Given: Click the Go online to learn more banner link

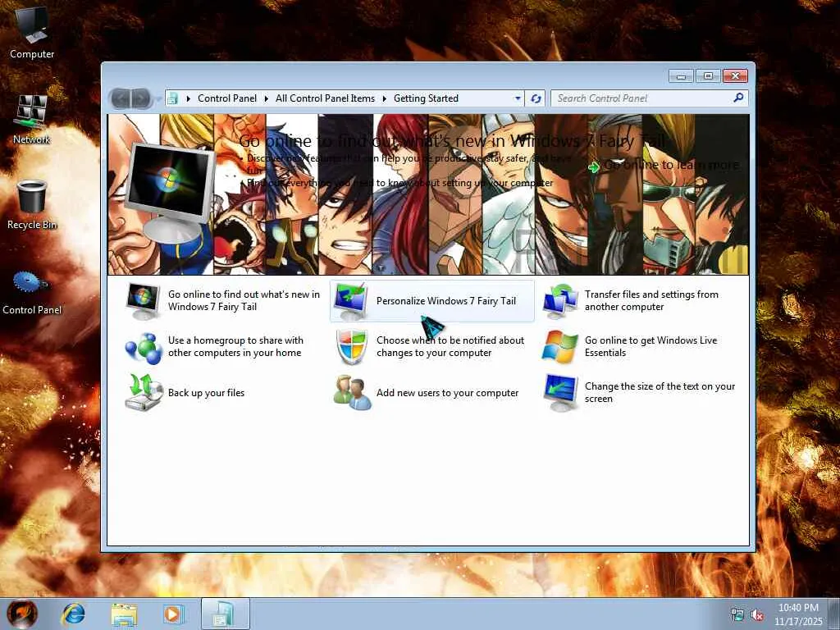Looking at the screenshot, I should tap(672, 165).
